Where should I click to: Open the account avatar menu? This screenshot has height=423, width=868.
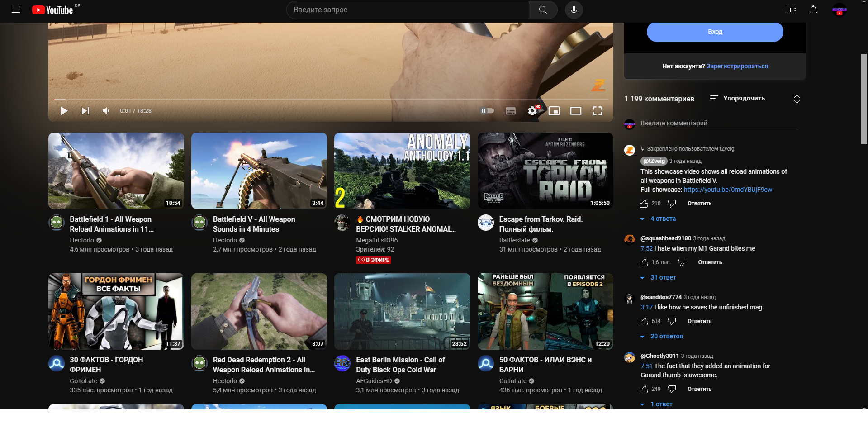tap(840, 10)
